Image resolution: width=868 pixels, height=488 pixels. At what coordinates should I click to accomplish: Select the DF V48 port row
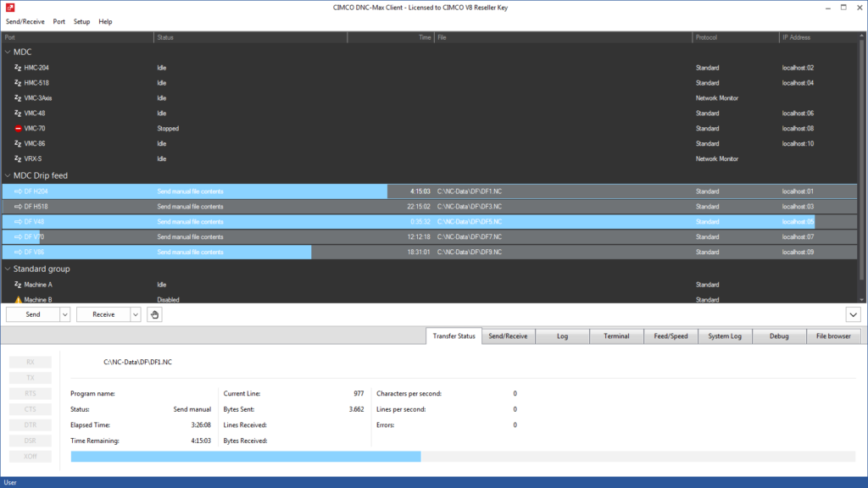pyautogui.click(x=430, y=222)
